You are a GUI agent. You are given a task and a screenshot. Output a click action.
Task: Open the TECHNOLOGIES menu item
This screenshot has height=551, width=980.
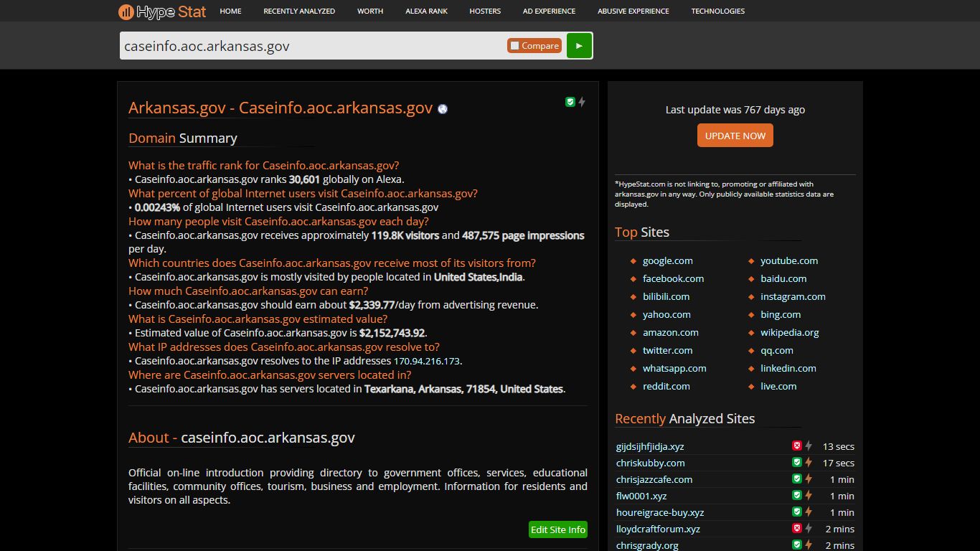[718, 11]
